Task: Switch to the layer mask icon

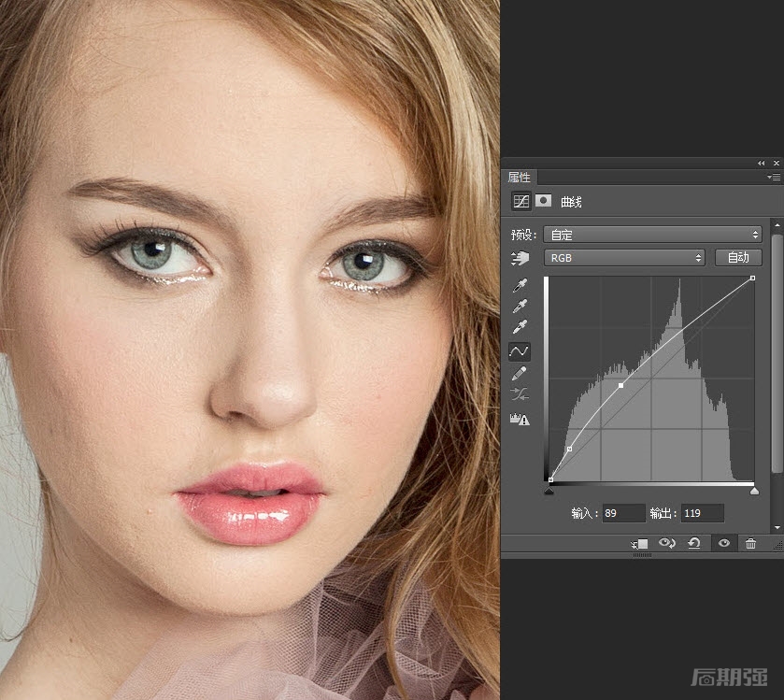Action: click(x=543, y=201)
